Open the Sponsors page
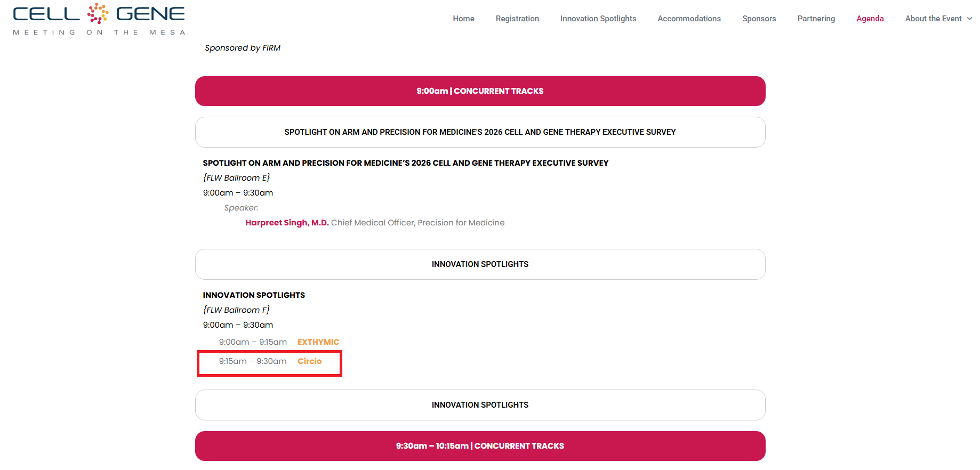Image resolution: width=980 pixels, height=470 pixels. click(x=759, y=19)
